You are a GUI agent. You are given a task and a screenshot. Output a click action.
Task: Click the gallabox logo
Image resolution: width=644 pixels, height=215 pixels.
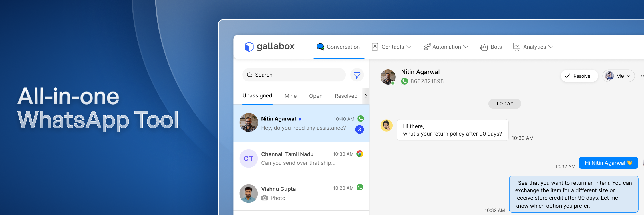tap(269, 46)
